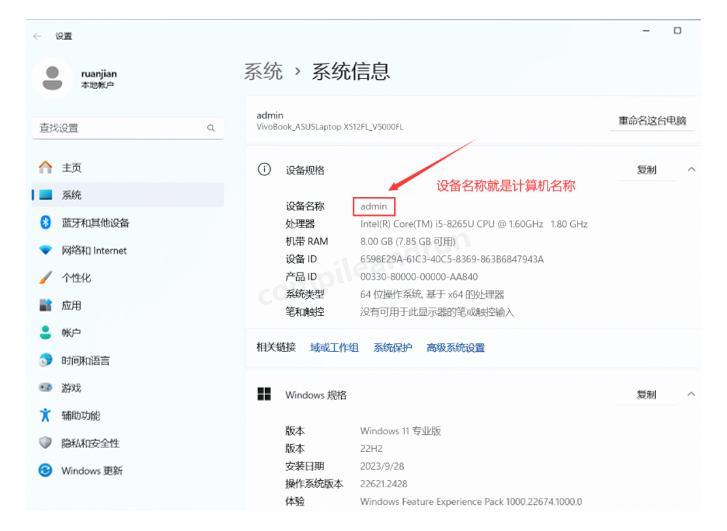Image resolution: width=727 pixels, height=531 pixels.
Task: Click Windows 11 专业版 edition text
Action: 401,431
